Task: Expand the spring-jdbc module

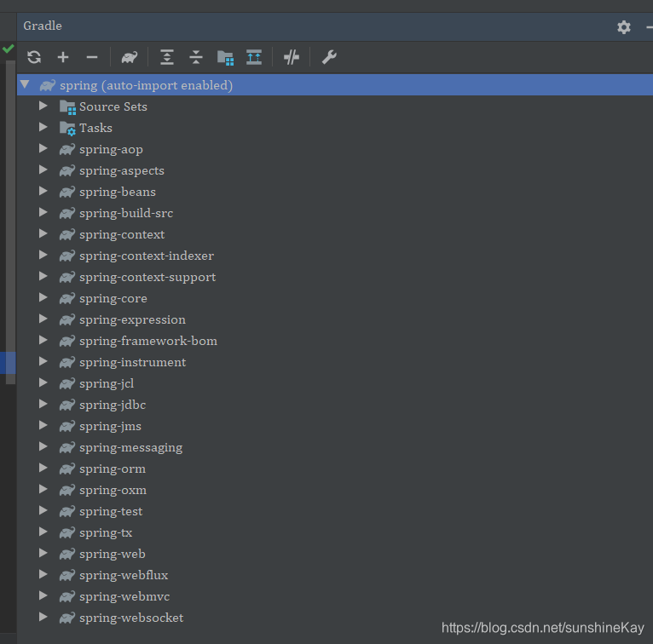Action: click(x=43, y=404)
